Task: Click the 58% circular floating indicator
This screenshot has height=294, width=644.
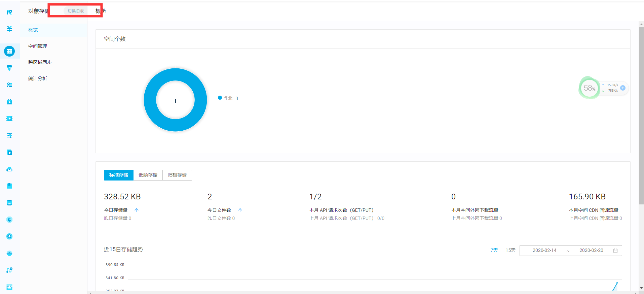Action: [589, 88]
